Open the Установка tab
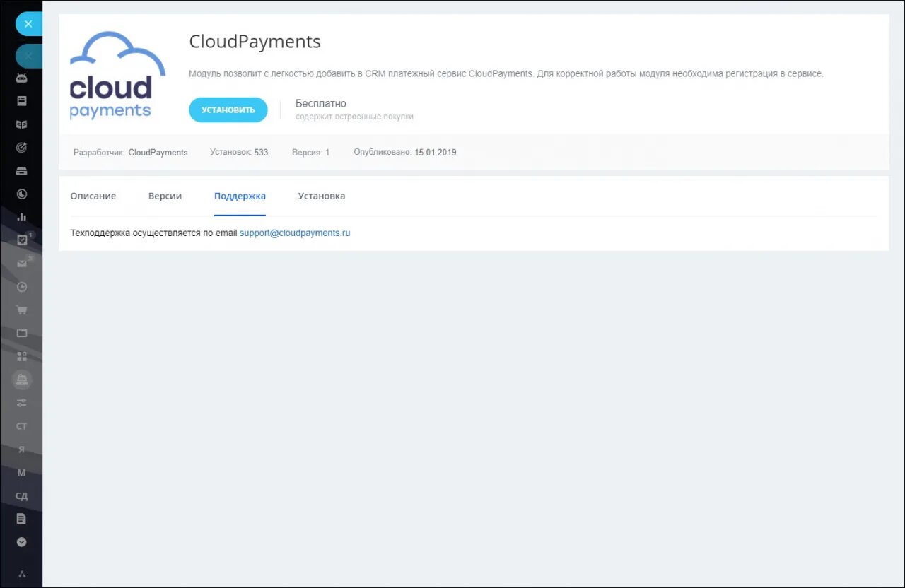The height and width of the screenshot is (588, 905). 322,196
